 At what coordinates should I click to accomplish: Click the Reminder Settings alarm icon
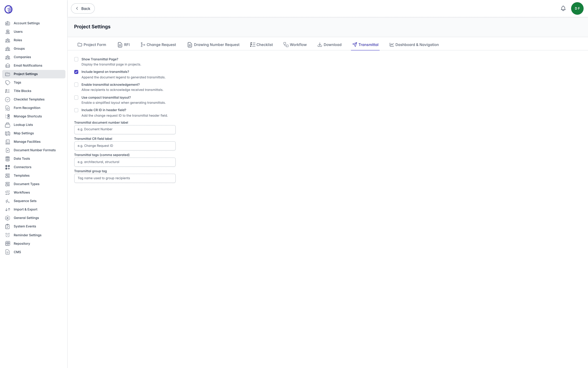pyautogui.click(x=8, y=235)
